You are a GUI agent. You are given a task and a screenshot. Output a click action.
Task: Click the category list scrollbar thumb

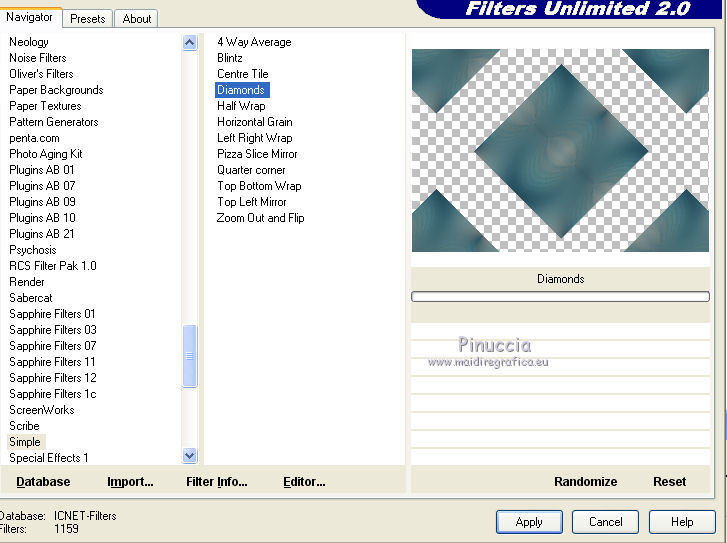(x=189, y=356)
